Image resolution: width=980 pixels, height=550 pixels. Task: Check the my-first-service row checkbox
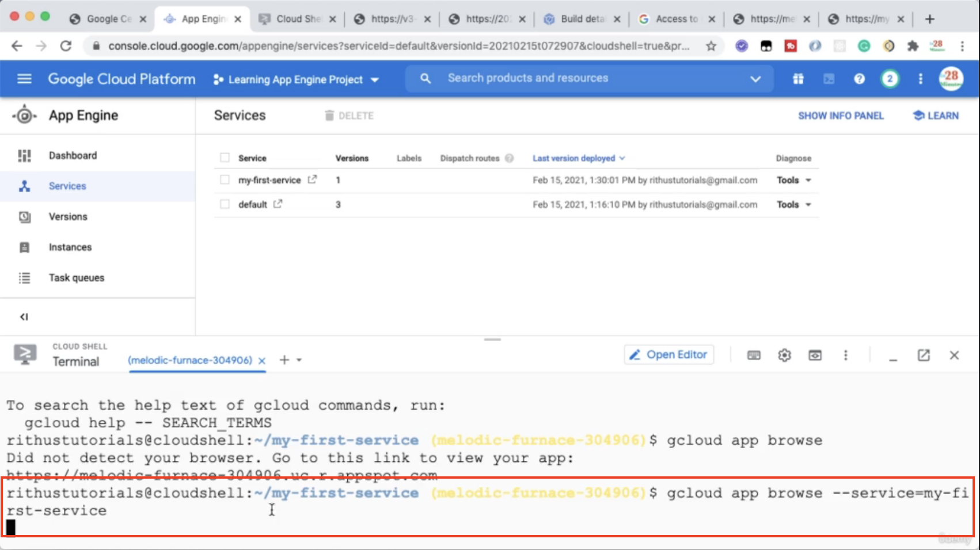click(x=225, y=179)
